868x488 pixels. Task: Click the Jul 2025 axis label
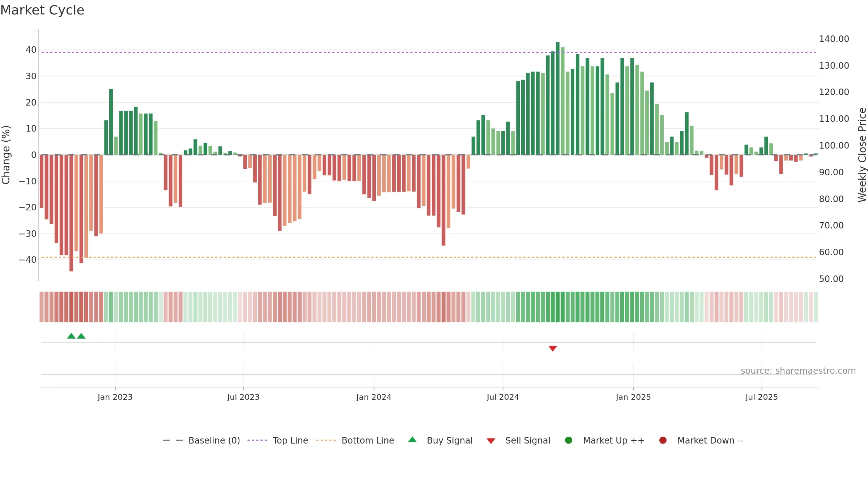[762, 397]
